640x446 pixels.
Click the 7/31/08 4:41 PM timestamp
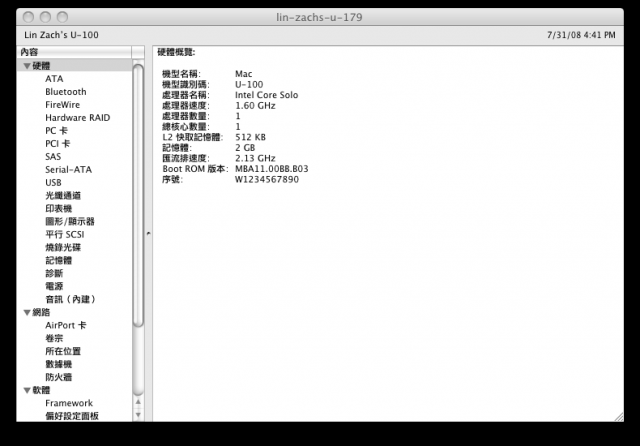tap(581, 35)
